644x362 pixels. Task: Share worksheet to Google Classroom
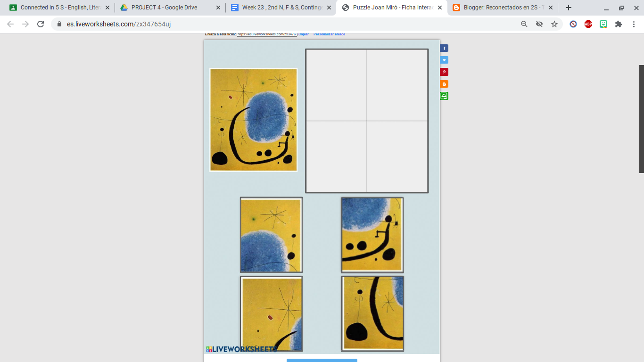pos(444,96)
